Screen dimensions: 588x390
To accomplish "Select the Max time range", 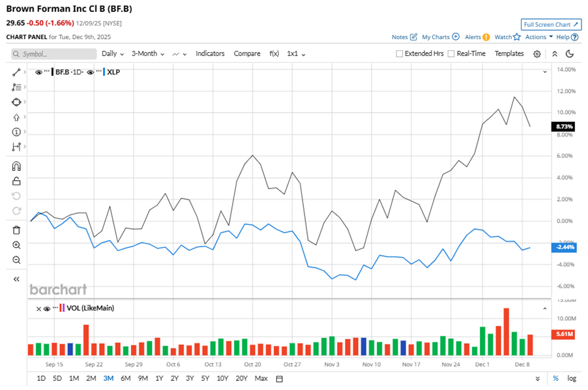I will (x=261, y=378).
